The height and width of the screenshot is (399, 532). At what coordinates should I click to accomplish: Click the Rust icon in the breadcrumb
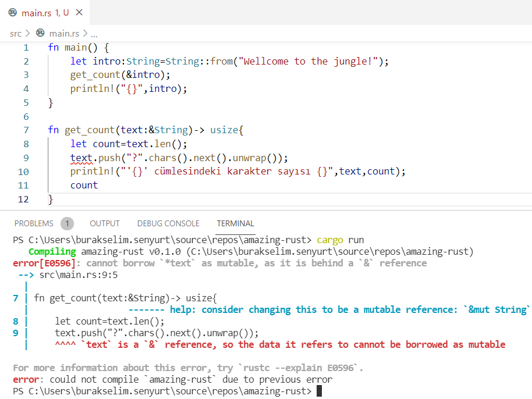click(40, 33)
